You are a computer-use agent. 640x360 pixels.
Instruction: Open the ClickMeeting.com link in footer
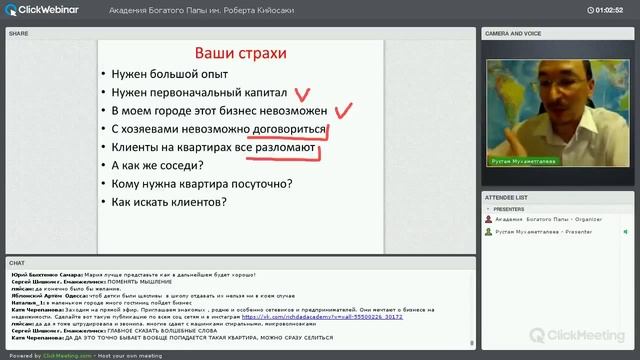point(67,356)
